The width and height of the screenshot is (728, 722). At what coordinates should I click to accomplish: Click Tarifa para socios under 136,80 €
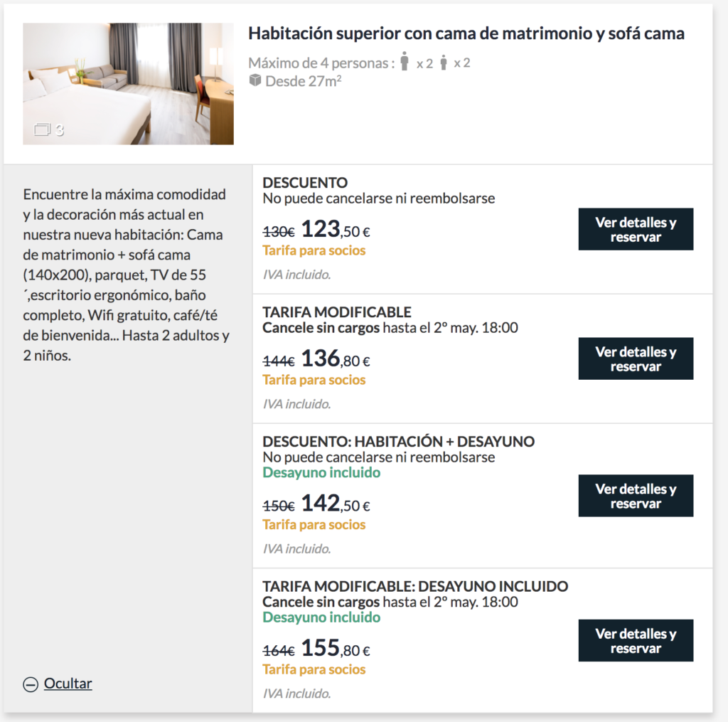[314, 380]
